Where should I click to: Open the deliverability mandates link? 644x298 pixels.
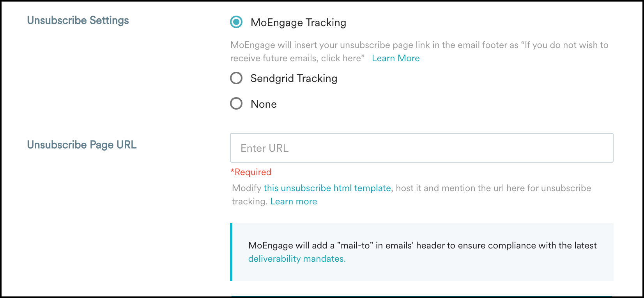[297, 259]
